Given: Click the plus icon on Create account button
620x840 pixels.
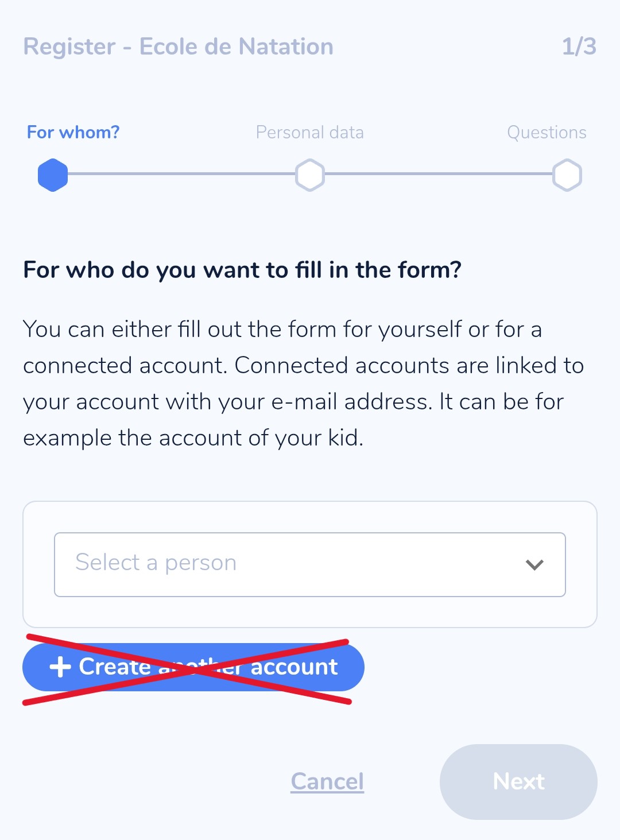Looking at the screenshot, I should pos(60,667).
